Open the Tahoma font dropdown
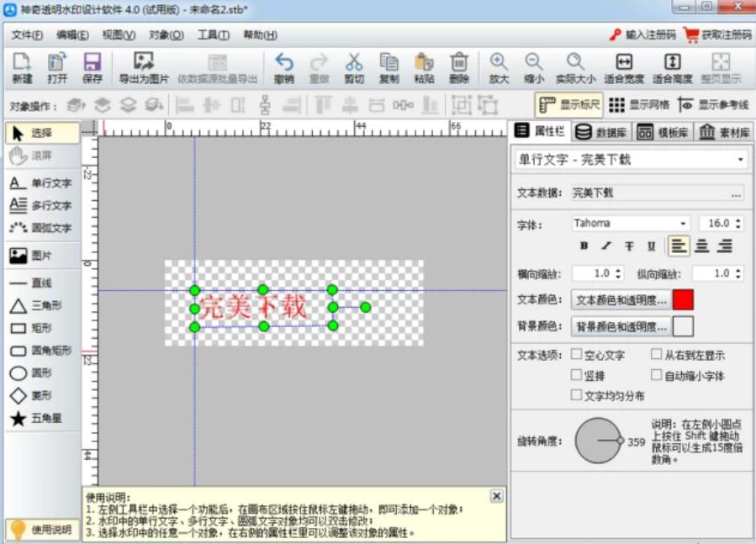This screenshot has width=756, height=544. click(683, 224)
